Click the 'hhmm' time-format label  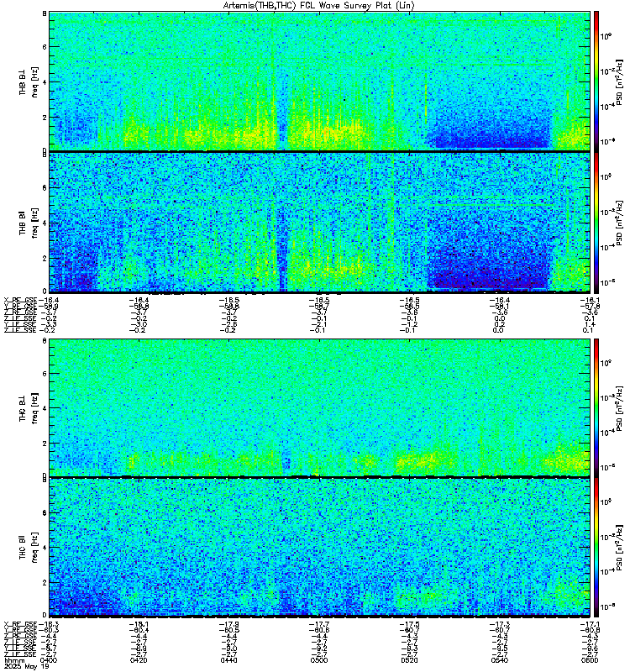(14, 661)
